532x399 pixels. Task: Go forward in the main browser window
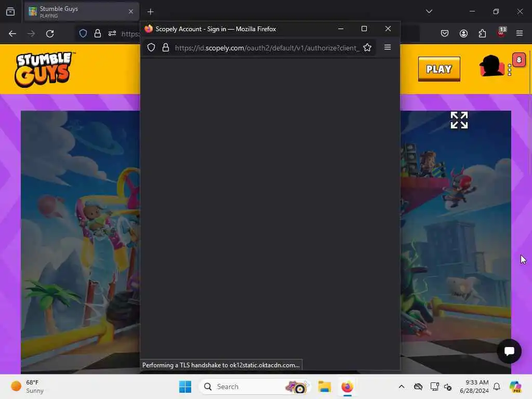tap(31, 34)
